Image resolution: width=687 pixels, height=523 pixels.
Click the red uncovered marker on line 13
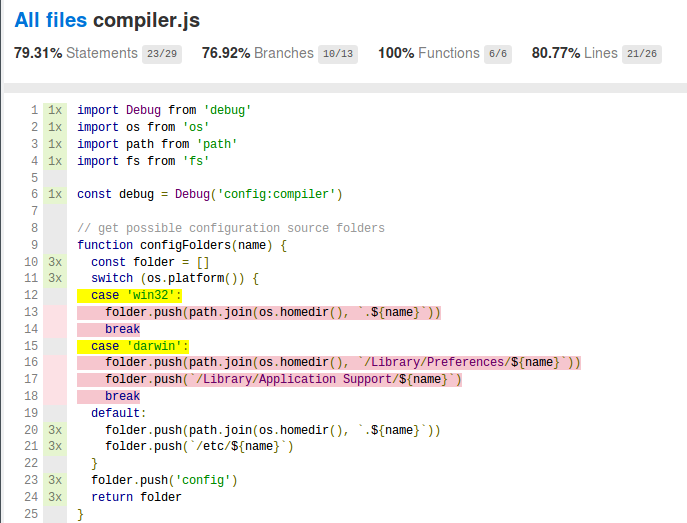(x=55, y=313)
